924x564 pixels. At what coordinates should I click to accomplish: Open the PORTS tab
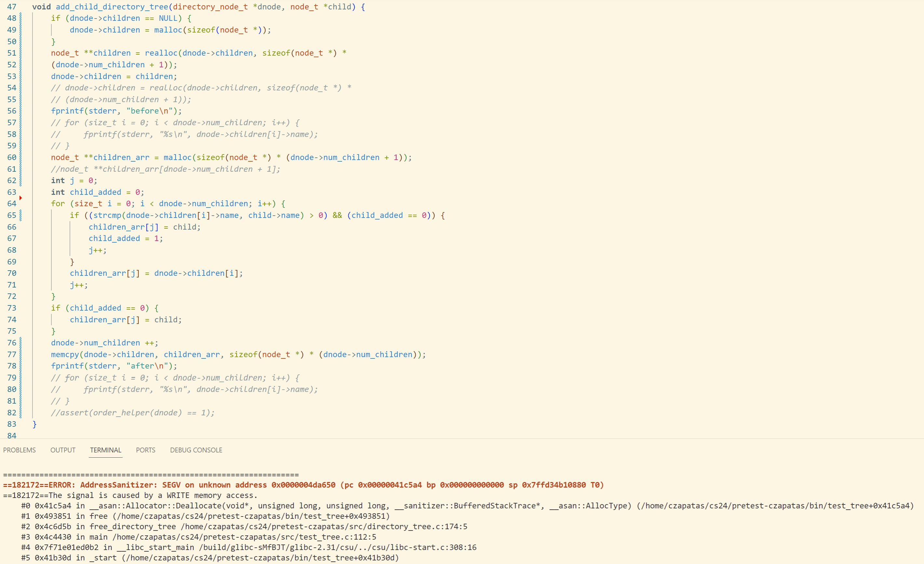pos(145,450)
